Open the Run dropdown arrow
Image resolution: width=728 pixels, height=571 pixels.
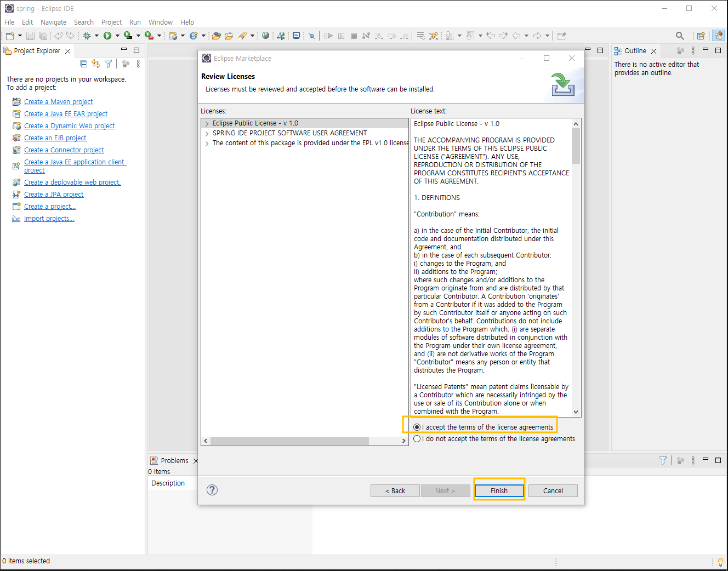tap(117, 36)
